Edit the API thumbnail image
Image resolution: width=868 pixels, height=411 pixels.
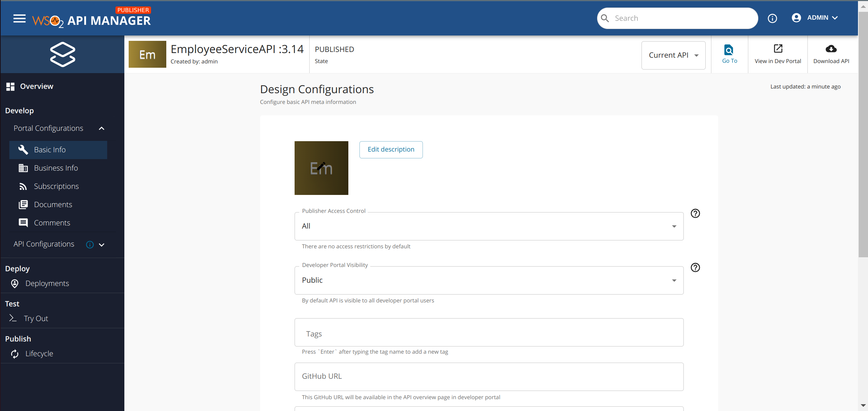321,168
